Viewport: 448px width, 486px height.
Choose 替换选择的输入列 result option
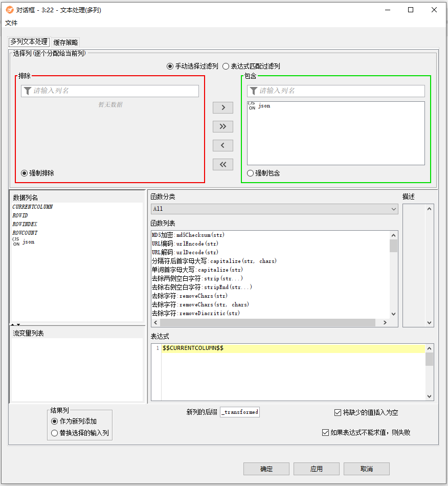click(55, 433)
